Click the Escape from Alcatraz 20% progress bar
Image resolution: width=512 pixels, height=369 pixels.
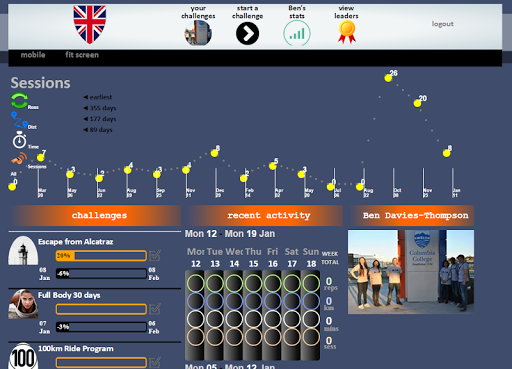(101, 256)
